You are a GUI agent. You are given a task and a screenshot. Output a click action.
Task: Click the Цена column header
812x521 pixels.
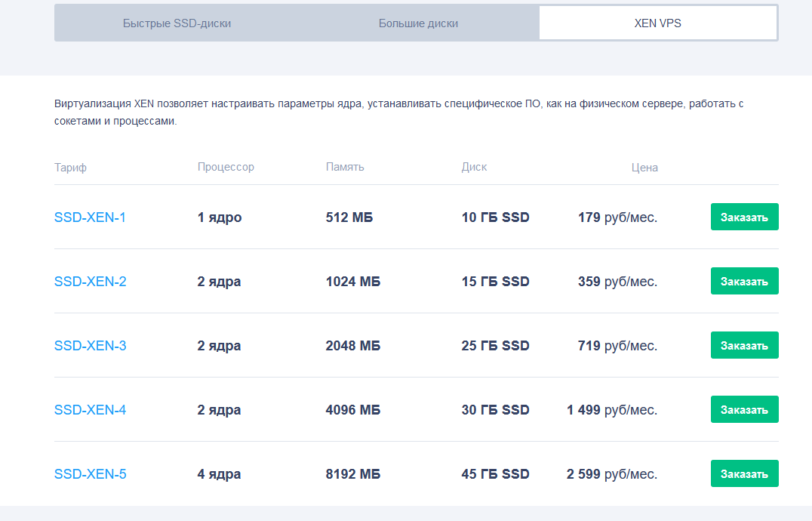(644, 168)
